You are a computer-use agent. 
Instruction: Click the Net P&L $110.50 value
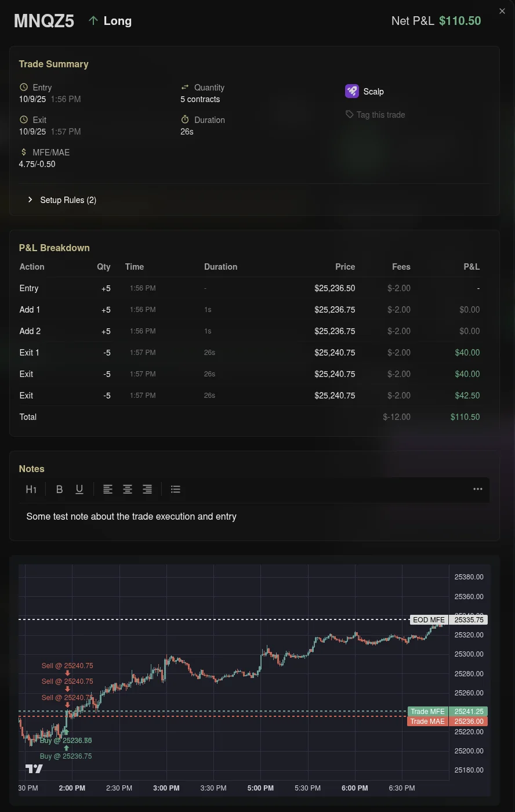coord(460,21)
